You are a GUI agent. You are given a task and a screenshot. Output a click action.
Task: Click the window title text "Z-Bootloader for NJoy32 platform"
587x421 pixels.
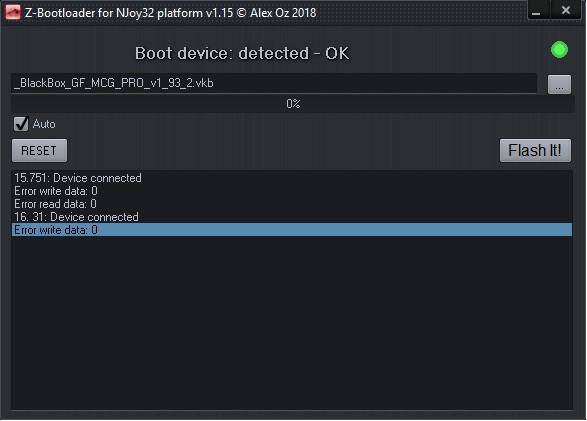point(114,13)
